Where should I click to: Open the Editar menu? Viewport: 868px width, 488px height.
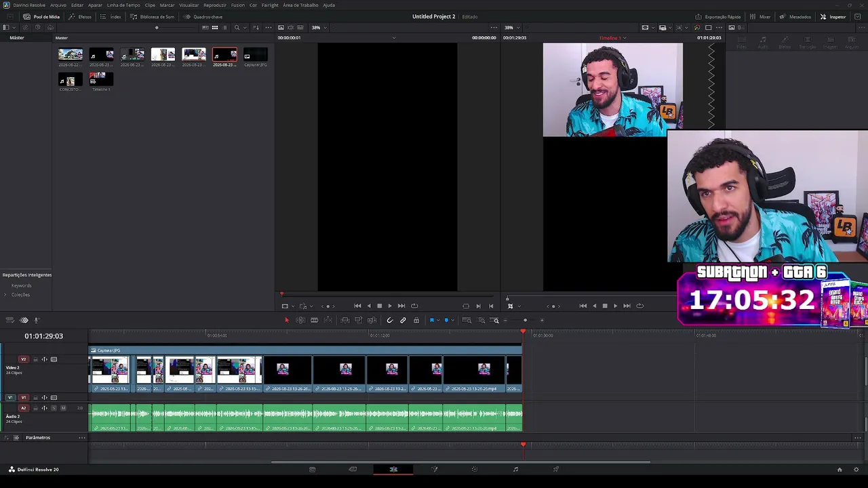tap(77, 5)
